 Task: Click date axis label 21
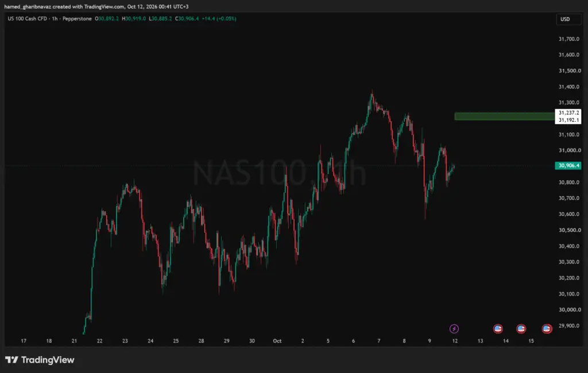(74, 341)
